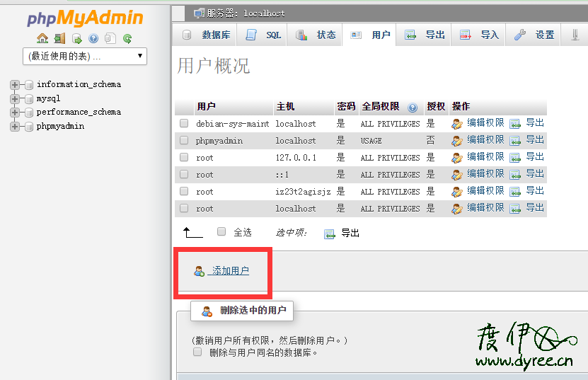Switch to the 状态 tab
Viewport: 588px width, 380px height.
pyautogui.click(x=315, y=35)
